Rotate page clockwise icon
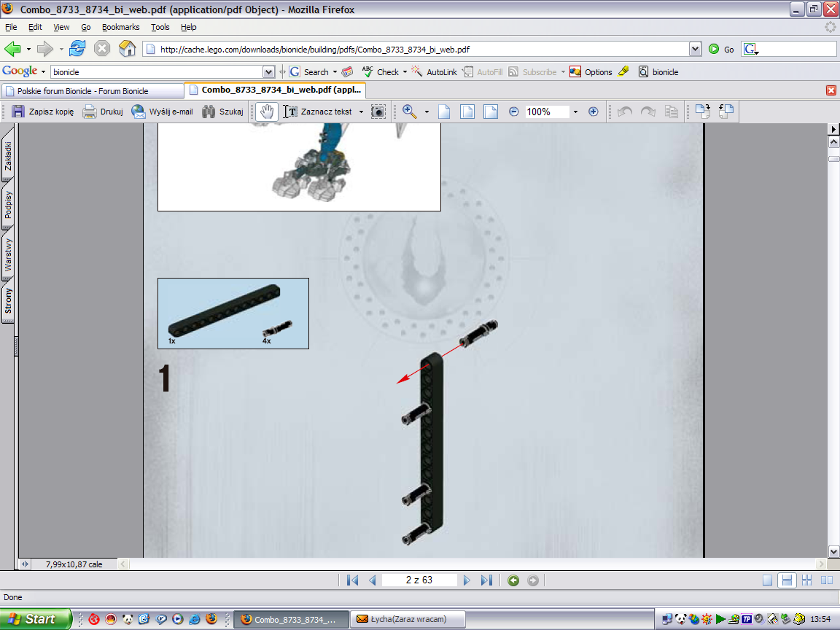840x630 pixels. tap(702, 111)
